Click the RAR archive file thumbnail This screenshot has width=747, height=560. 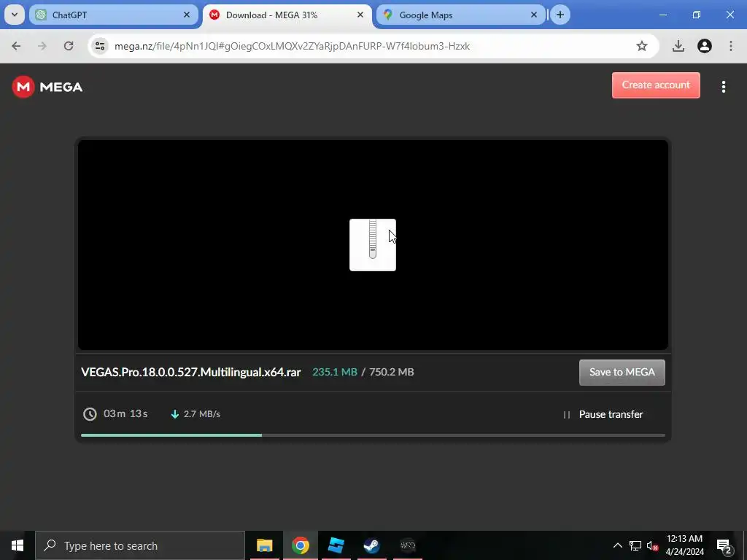point(373,245)
